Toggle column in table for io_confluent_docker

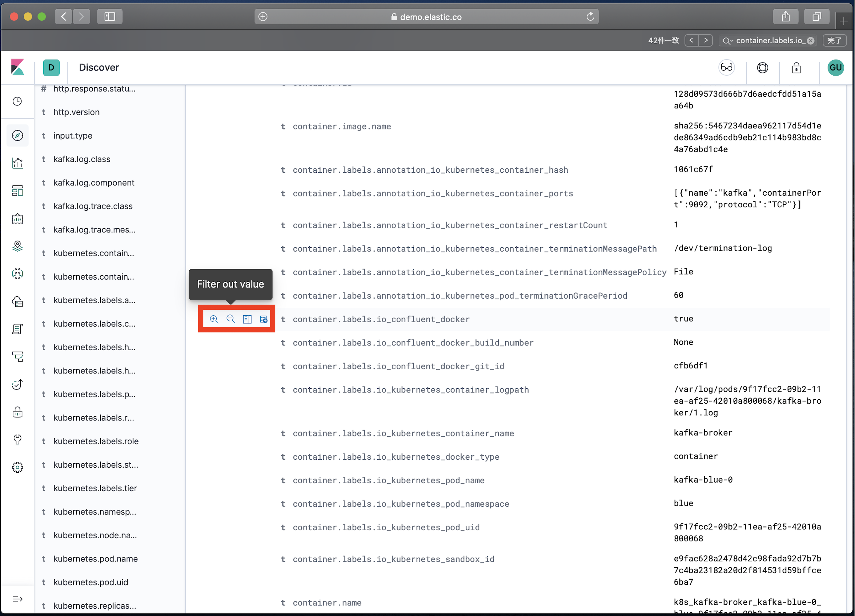(x=247, y=319)
